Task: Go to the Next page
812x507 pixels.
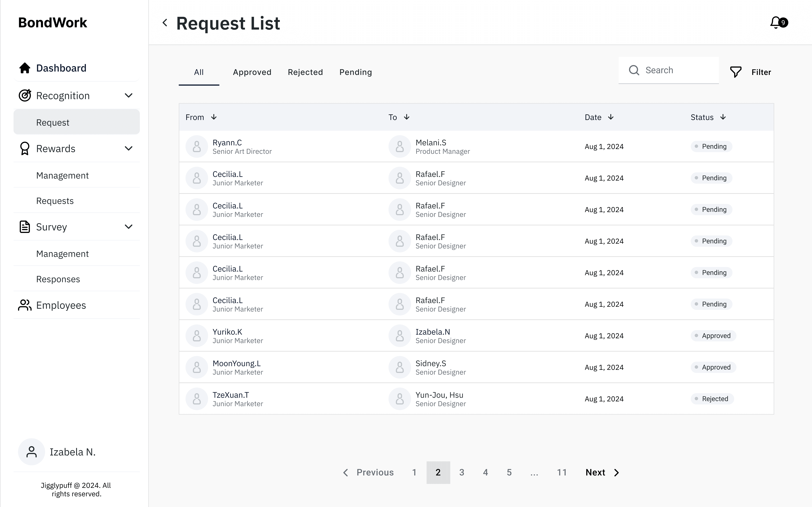Action: (x=602, y=472)
